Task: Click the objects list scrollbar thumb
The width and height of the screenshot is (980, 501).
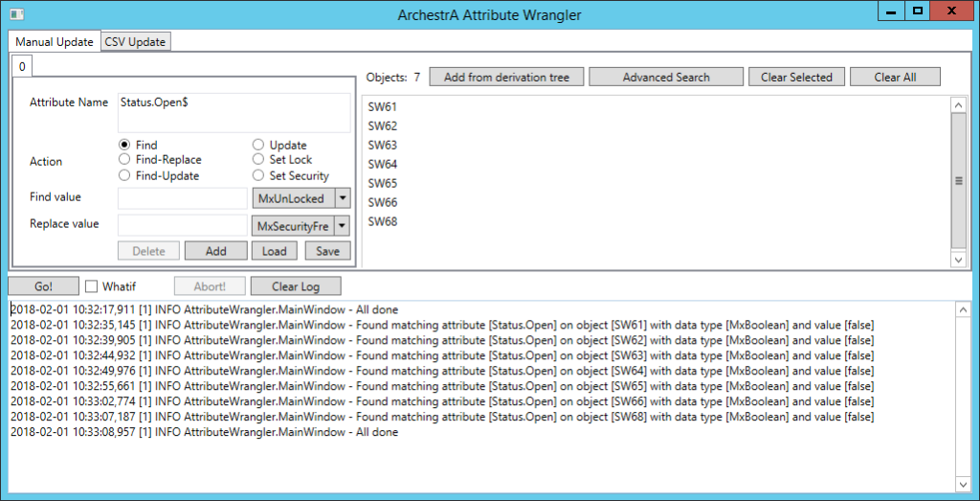Action: coord(958,181)
